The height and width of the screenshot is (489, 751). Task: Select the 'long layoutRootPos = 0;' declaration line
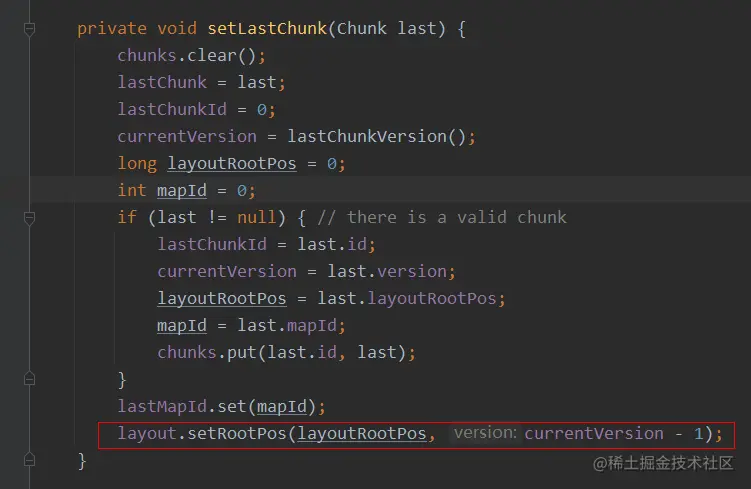(x=231, y=164)
